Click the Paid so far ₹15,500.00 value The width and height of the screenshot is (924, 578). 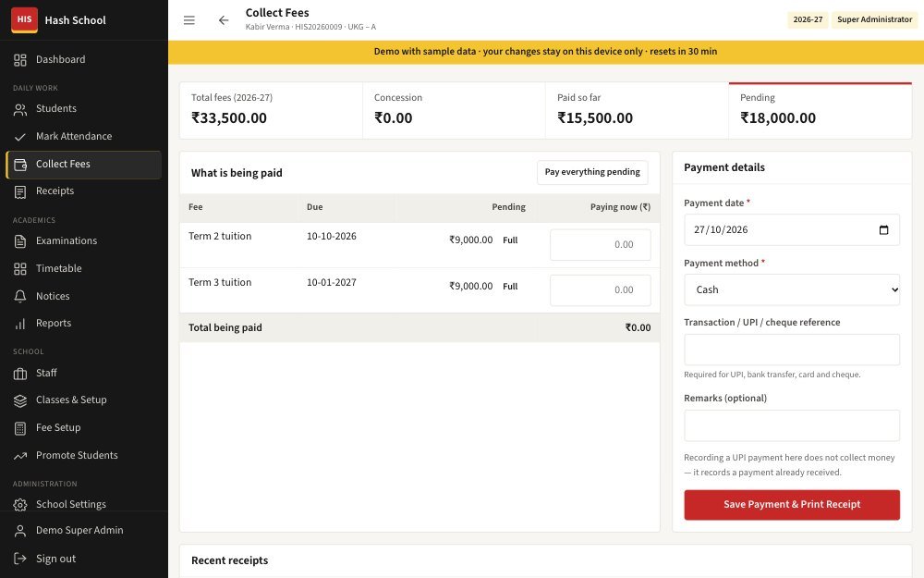[x=594, y=118]
